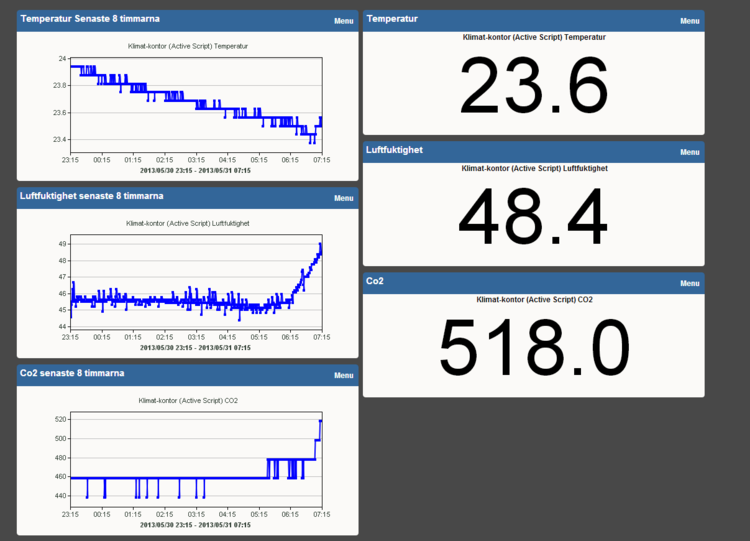Image resolution: width=750 pixels, height=541 pixels.
Task: Open Menu on the Luftfuktighet value panel
Action: (689, 152)
